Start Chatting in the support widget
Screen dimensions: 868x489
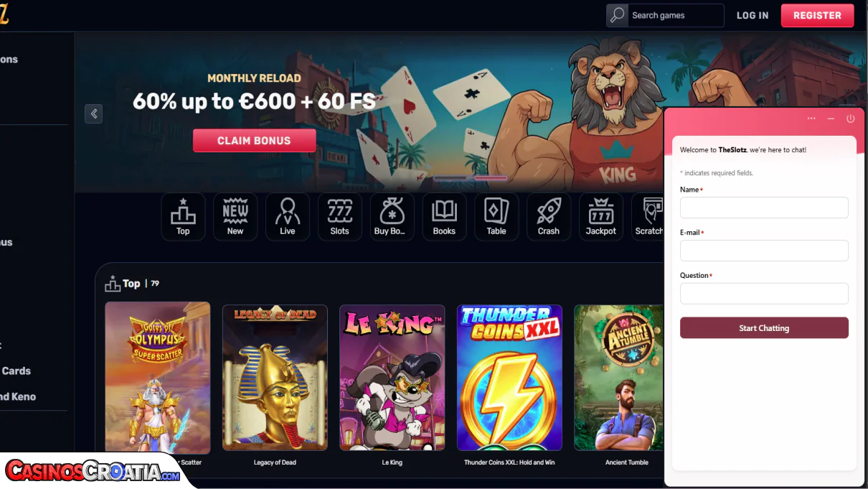point(764,328)
